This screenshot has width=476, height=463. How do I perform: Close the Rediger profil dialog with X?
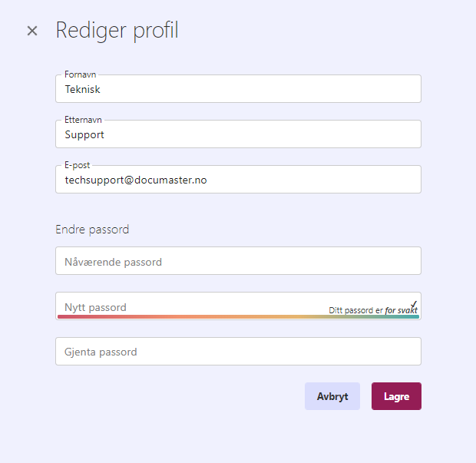pos(32,31)
